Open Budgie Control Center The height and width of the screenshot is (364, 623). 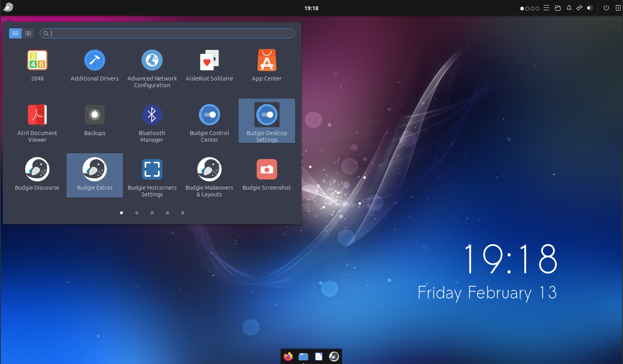[210, 121]
